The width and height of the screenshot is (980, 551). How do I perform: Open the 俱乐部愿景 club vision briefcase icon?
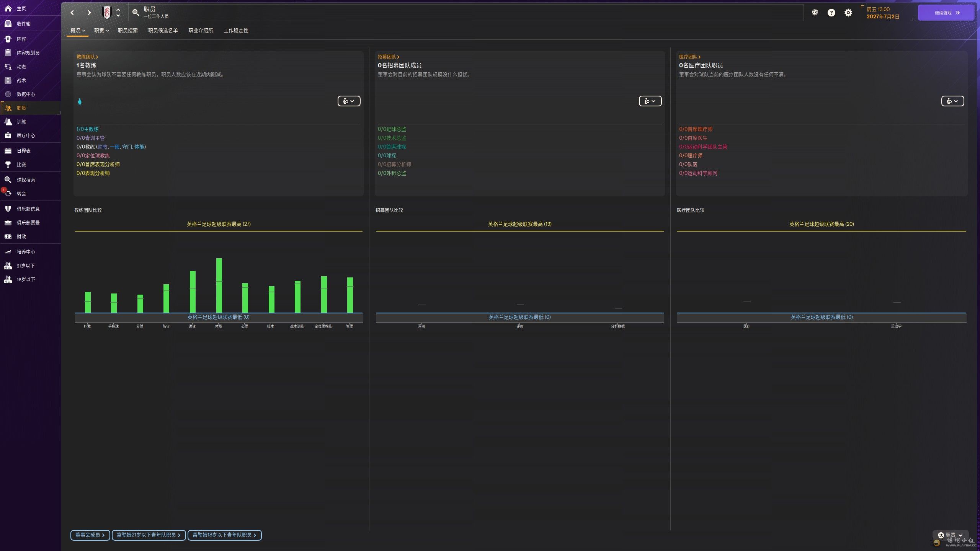(x=8, y=223)
